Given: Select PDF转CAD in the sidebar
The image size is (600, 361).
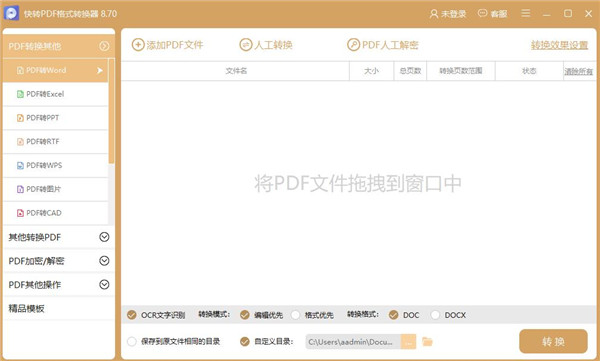Looking at the screenshot, I should click(x=55, y=213).
